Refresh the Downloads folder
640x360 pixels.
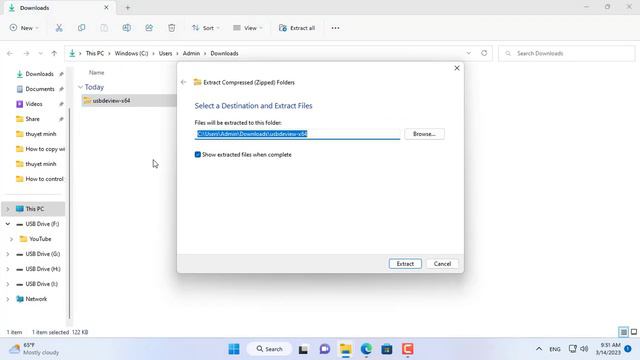484,53
